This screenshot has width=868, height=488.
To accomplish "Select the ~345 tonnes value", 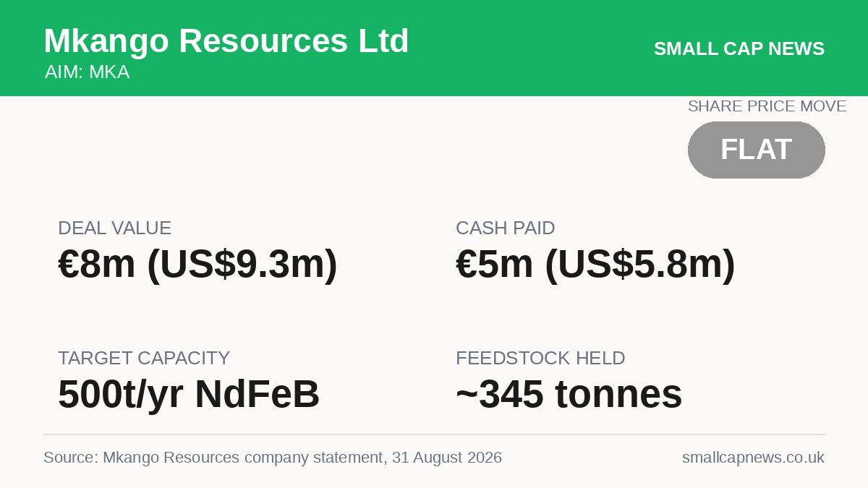I will click(569, 395).
